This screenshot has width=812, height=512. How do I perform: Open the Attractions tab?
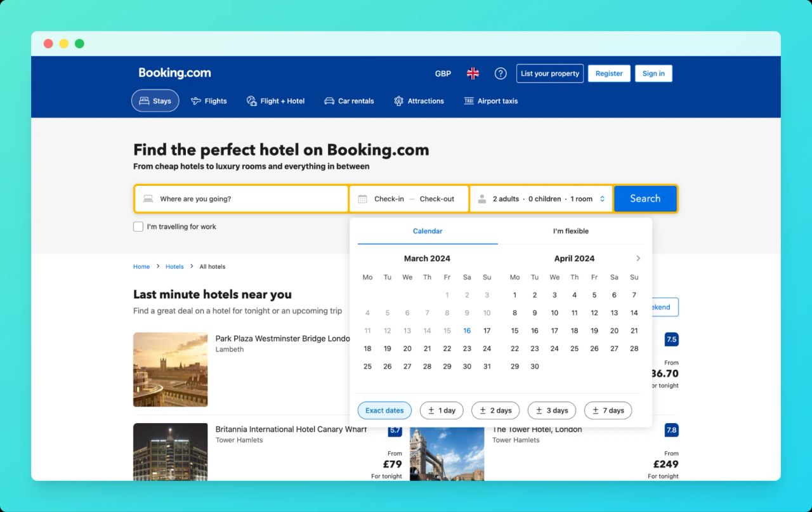pyautogui.click(x=419, y=101)
